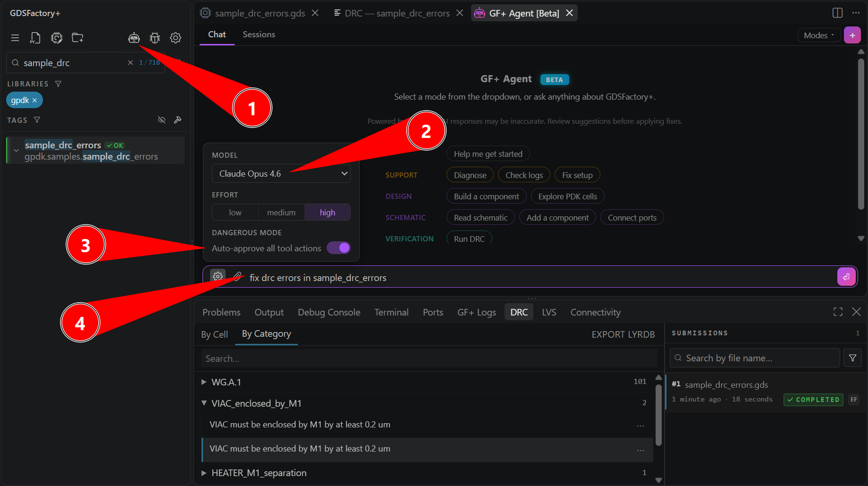Close the sample_drc_errors.gds tab
The width and height of the screenshot is (868, 486).
(x=315, y=13)
